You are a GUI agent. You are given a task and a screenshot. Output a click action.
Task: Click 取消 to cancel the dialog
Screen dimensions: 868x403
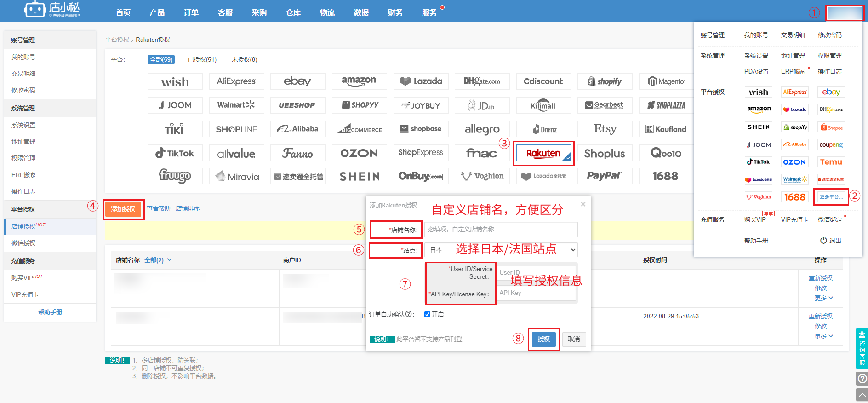tap(574, 339)
